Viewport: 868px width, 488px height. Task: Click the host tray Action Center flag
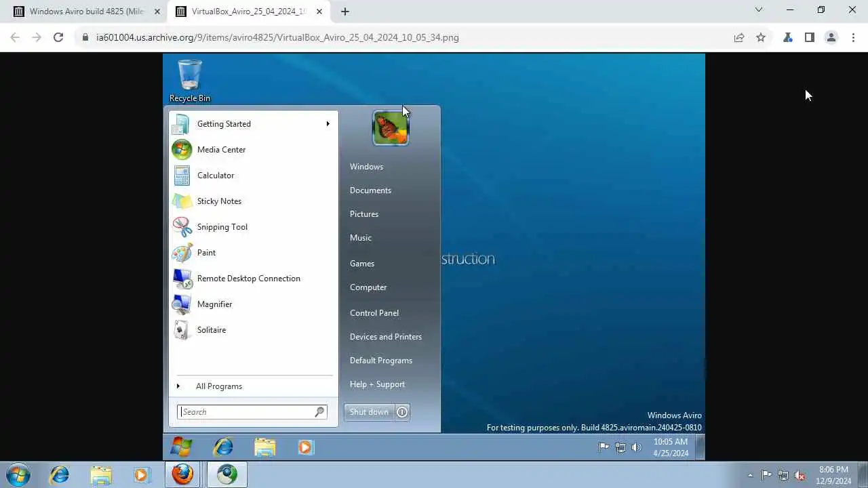point(766,475)
